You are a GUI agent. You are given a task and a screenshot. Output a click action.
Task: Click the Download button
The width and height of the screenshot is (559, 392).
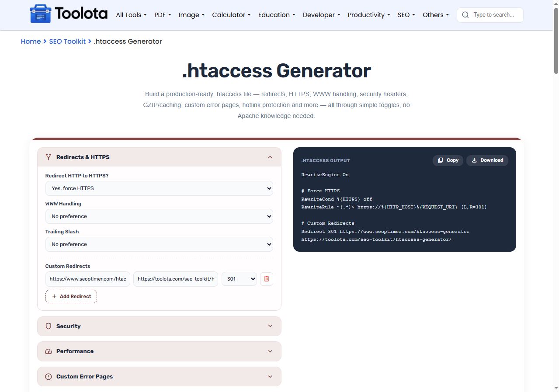click(487, 160)
